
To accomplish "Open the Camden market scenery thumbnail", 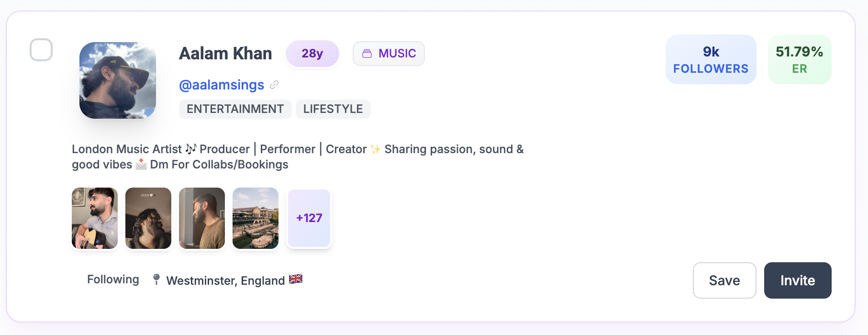I will [255, 218].
